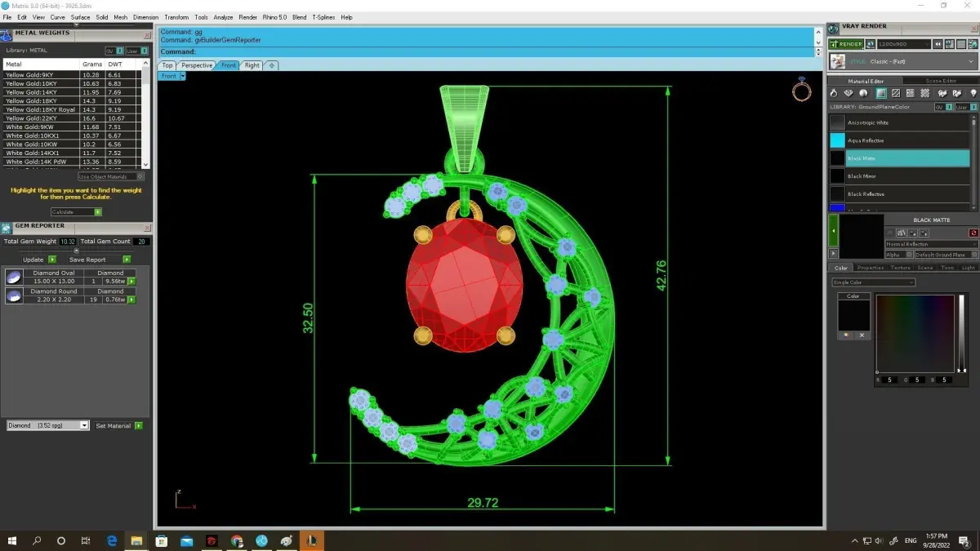Pick a color in the color spectrum field

click(x=915, y=333)
